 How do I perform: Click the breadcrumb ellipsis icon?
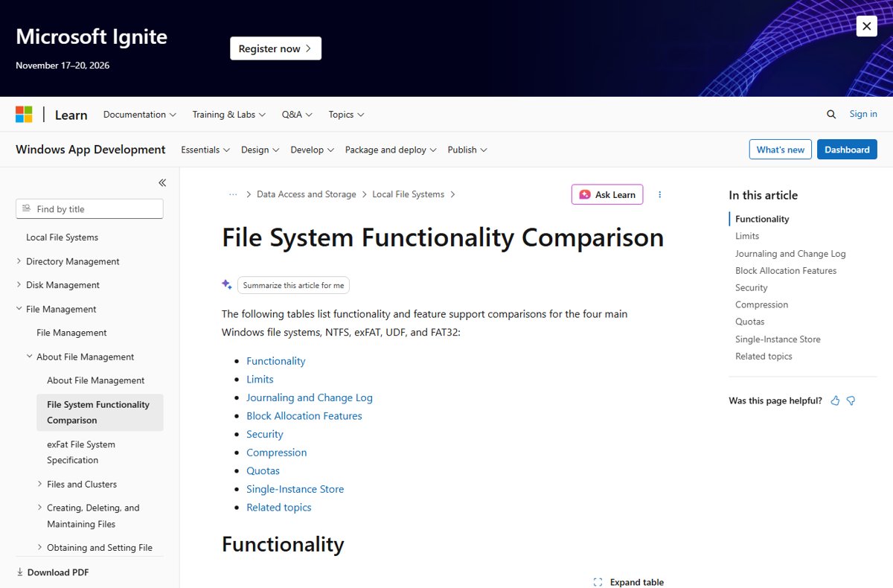point(233,194)
